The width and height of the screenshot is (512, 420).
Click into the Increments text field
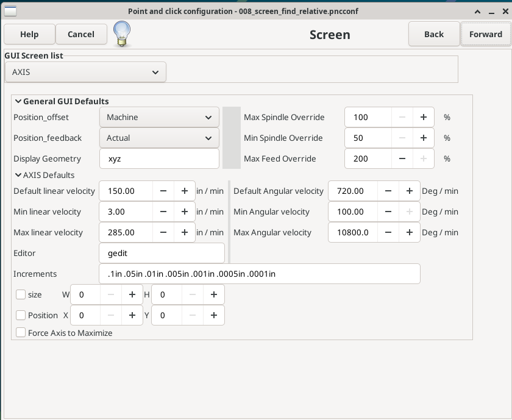click(259, 274)
